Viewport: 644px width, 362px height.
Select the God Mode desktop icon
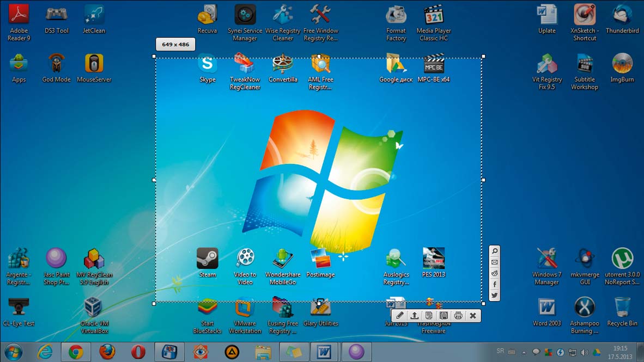click(x=56, y=68)
